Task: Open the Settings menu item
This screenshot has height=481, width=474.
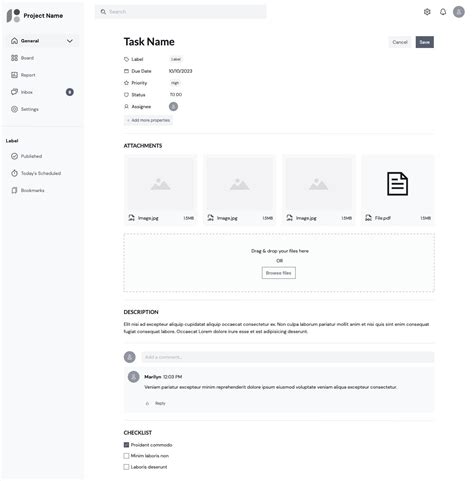Action: 42,109
